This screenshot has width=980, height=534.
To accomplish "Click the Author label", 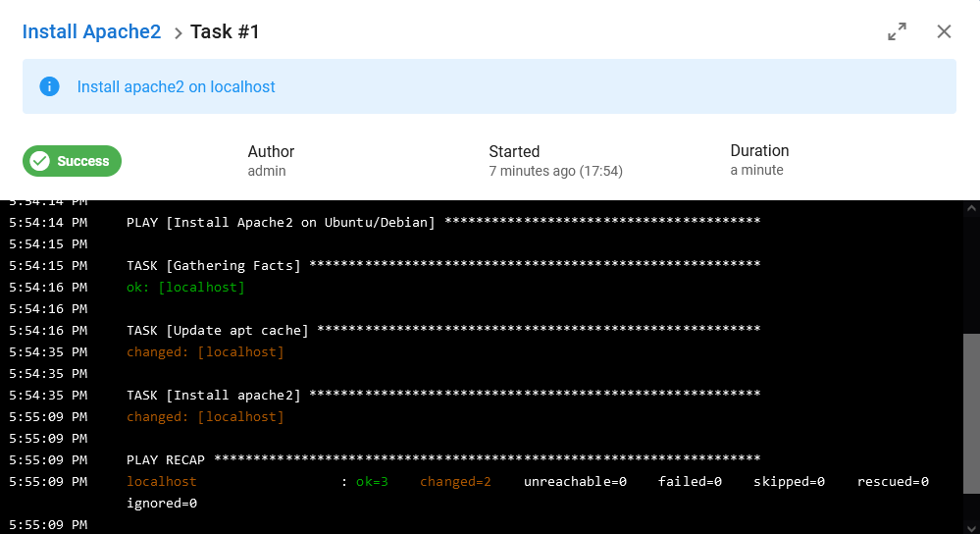I will pyautogui.click(x=271, y=152).
